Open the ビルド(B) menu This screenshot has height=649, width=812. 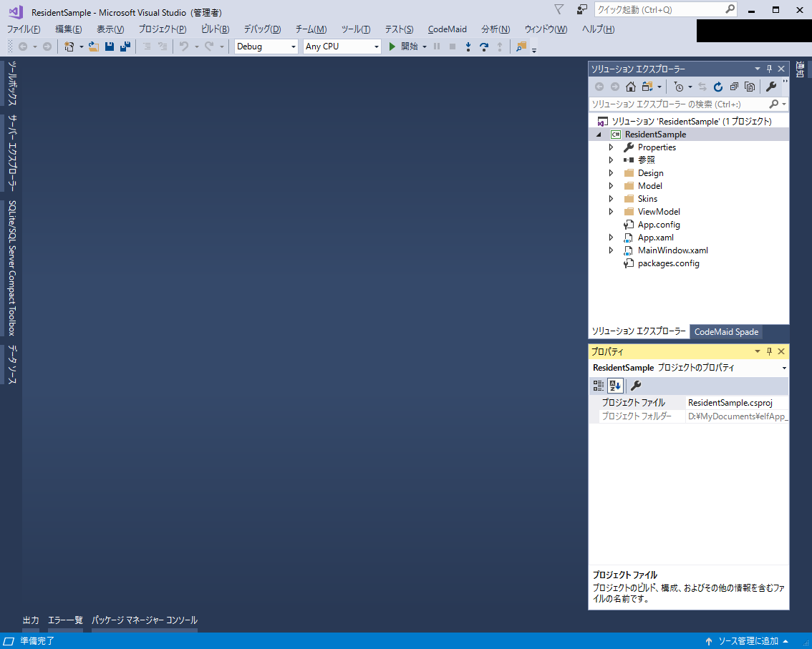[x=215, y=29]
